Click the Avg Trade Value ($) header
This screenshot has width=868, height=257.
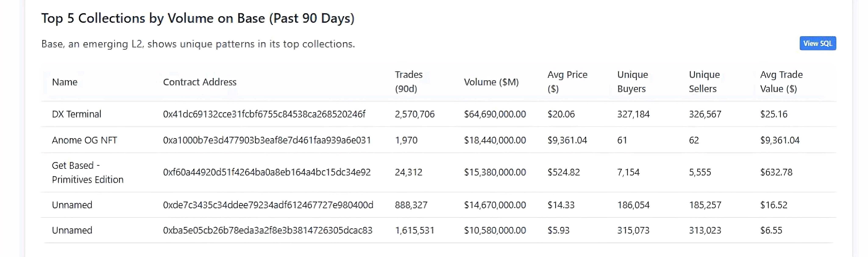click(x=781, y=82)
